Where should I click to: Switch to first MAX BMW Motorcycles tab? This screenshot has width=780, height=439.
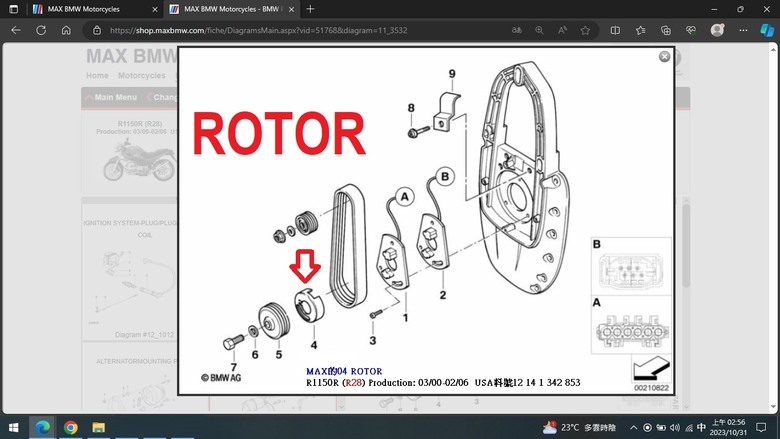point(95,9)
